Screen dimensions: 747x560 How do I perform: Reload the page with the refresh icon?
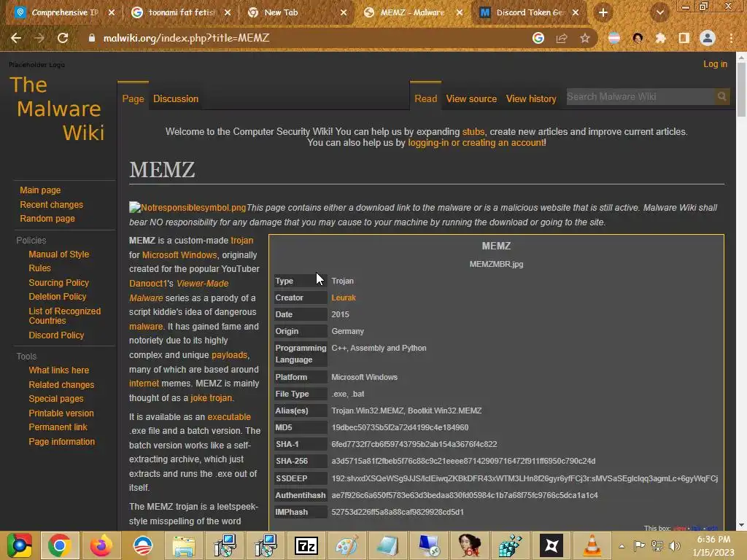coord(63,38)
